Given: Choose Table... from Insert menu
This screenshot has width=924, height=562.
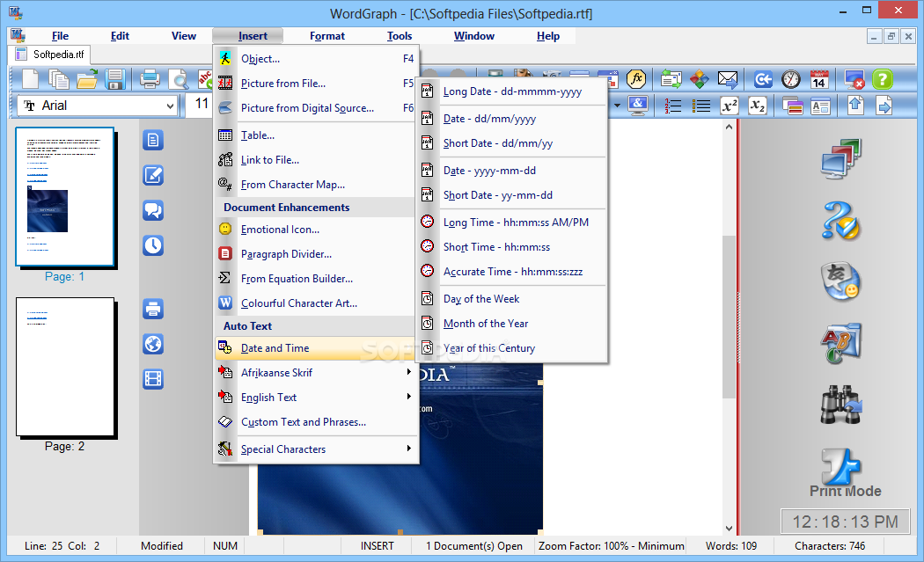Looking at the screenshot, I should coord(317,135).
